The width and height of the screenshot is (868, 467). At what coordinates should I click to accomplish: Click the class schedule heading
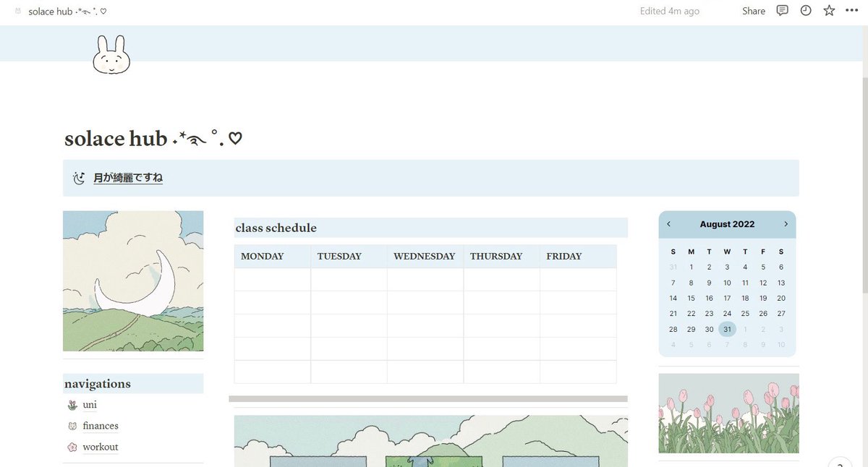pyautogui.click(x=276, y=228)
